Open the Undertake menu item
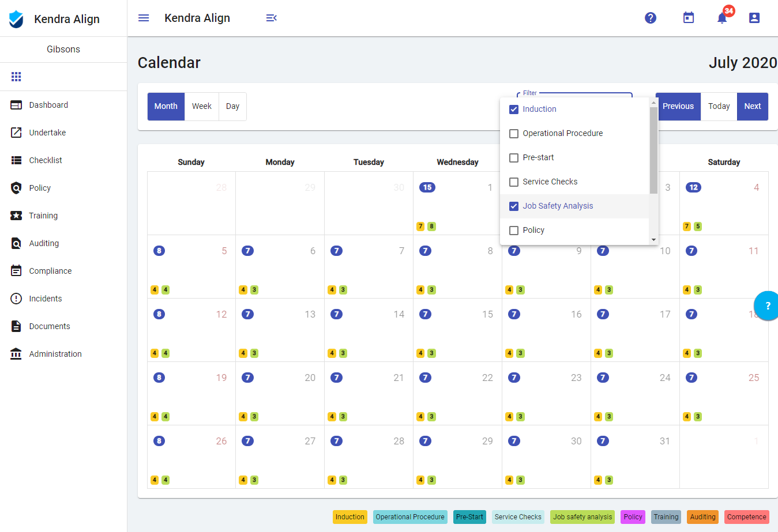 tap(63, 133)
